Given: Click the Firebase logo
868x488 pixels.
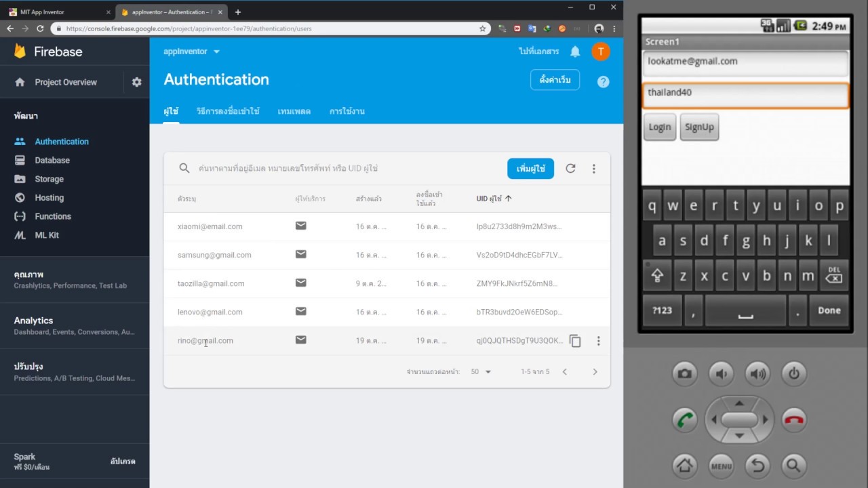Looking at the screenshot, I should tap(48, 52).
